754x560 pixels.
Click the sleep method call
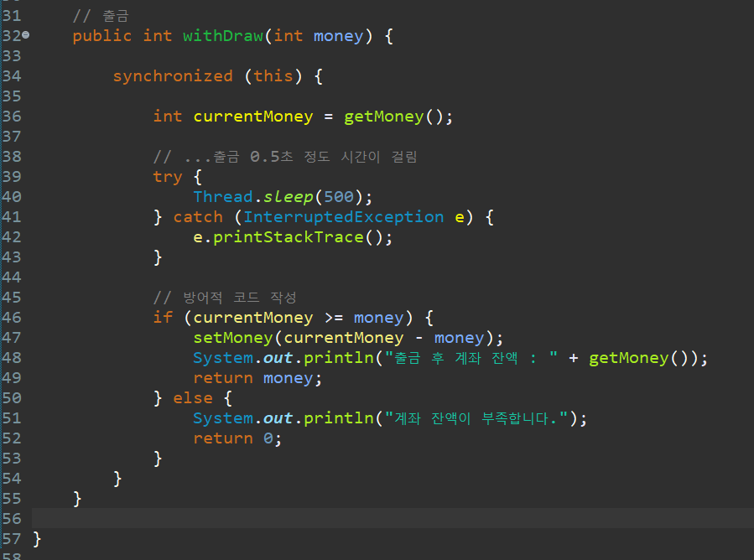[x=288, y=198]
